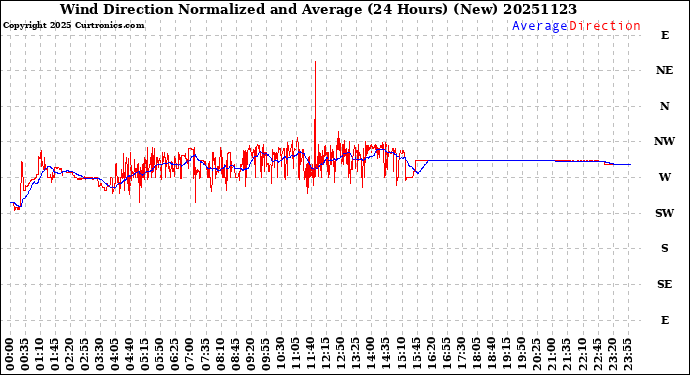Click the 08:45 time axis label
690x375 pixels.
click(235, 354)
